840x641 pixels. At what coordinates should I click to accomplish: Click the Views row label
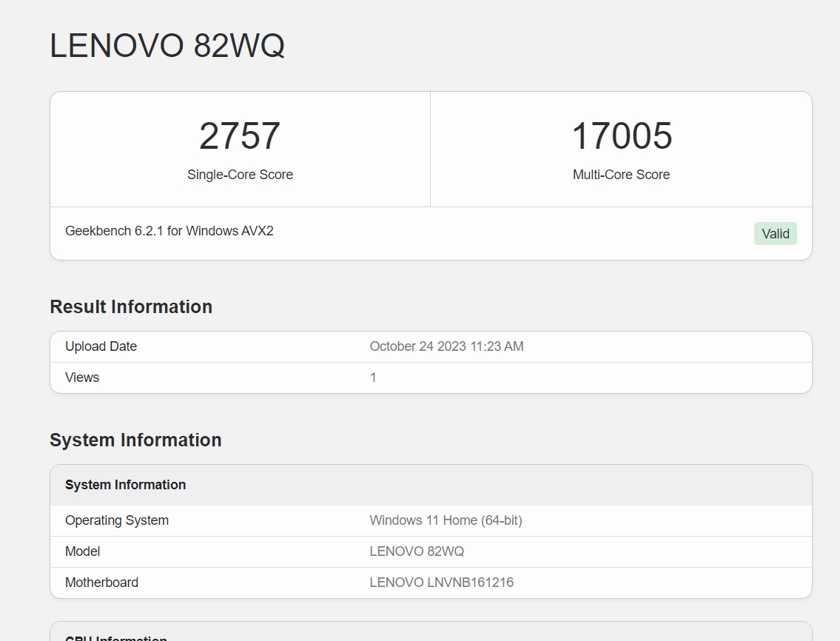coord(82,377)
